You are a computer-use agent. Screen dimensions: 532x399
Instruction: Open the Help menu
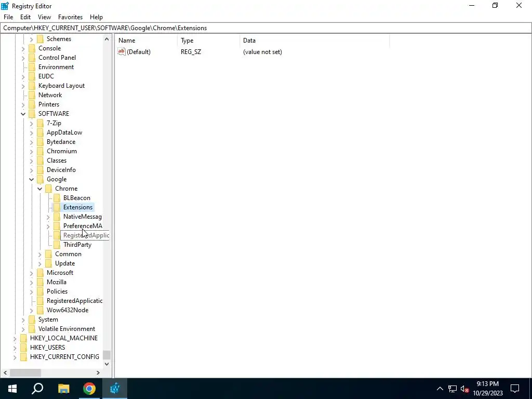[x=96, y=17]
